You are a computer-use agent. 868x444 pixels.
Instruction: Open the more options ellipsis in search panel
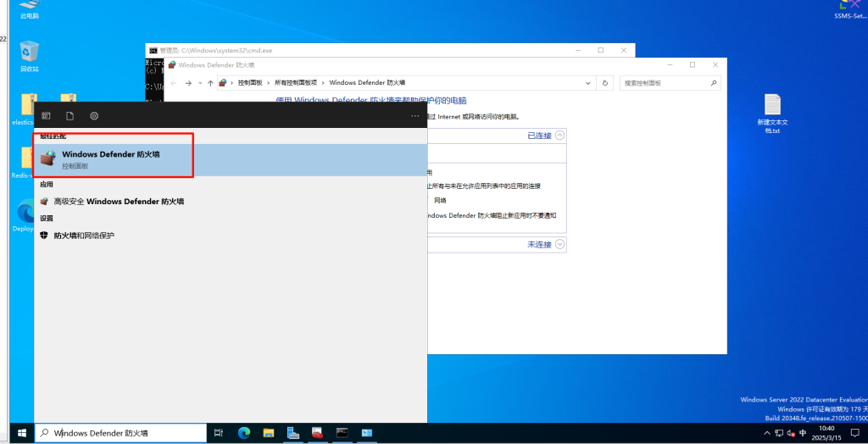[x=415, y=115]
